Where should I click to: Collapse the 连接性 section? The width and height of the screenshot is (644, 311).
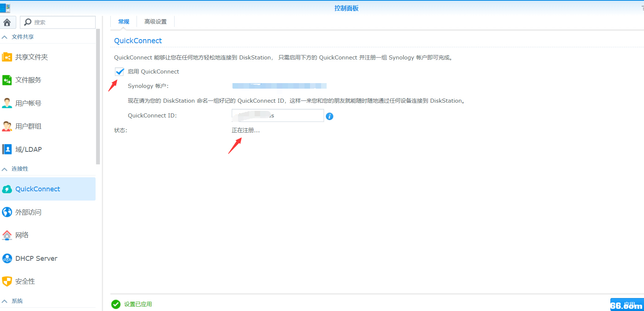point(4,169)
